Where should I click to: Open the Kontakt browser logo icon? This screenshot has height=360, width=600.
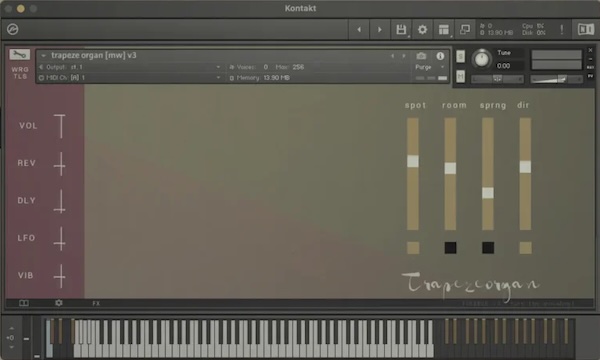(13, 29)
